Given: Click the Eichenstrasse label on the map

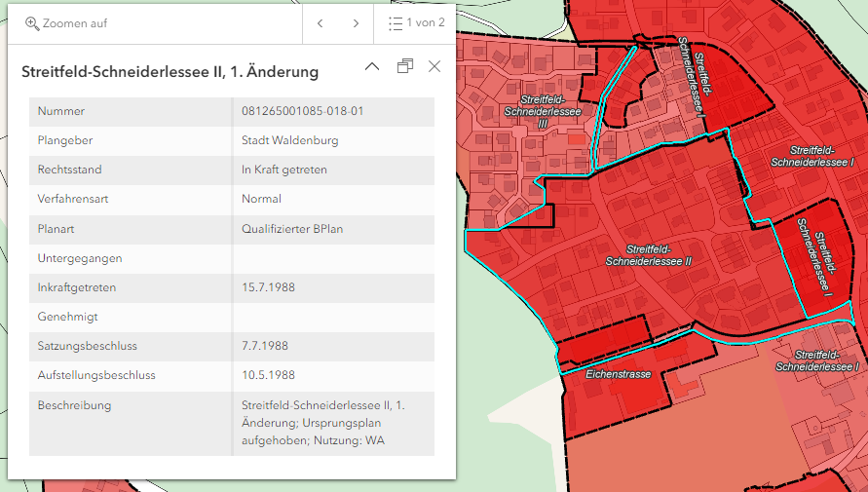Looking at the screenshot, I should [x=618, y=373].
